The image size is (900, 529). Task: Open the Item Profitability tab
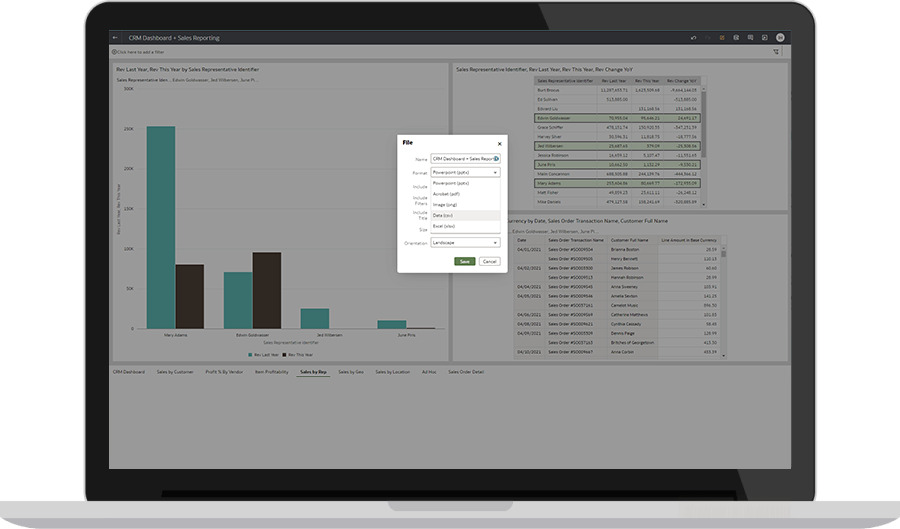(x=271, y=371)
